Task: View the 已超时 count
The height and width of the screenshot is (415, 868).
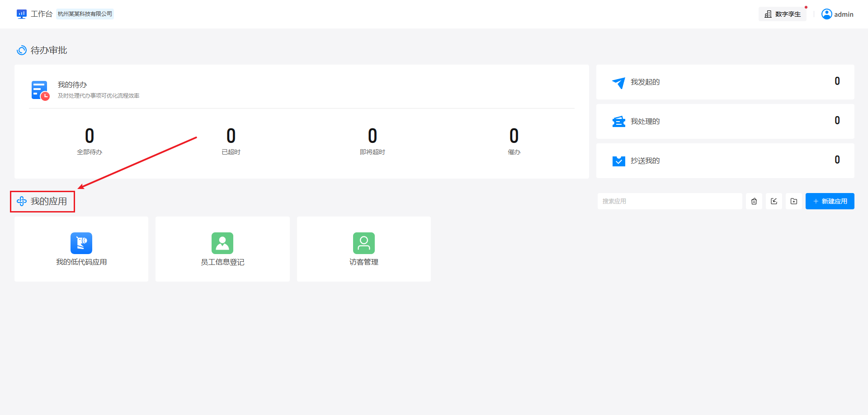Action: 231,136
